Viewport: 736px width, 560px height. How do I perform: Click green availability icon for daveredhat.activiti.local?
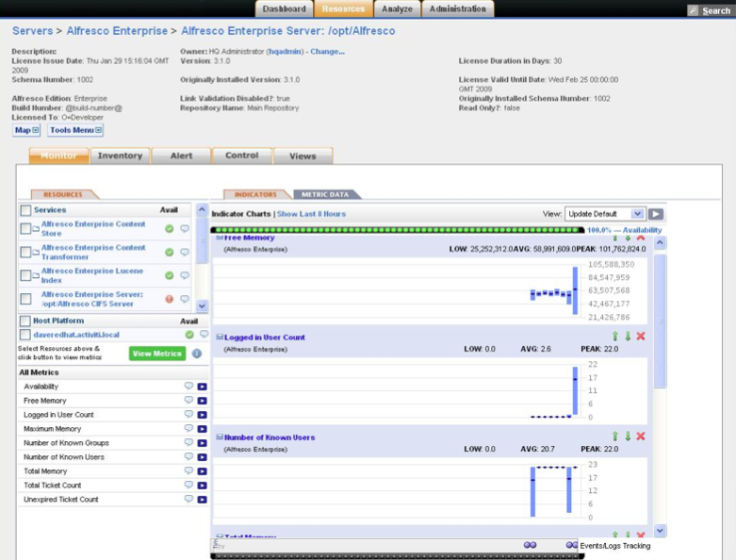coord(189,335)
